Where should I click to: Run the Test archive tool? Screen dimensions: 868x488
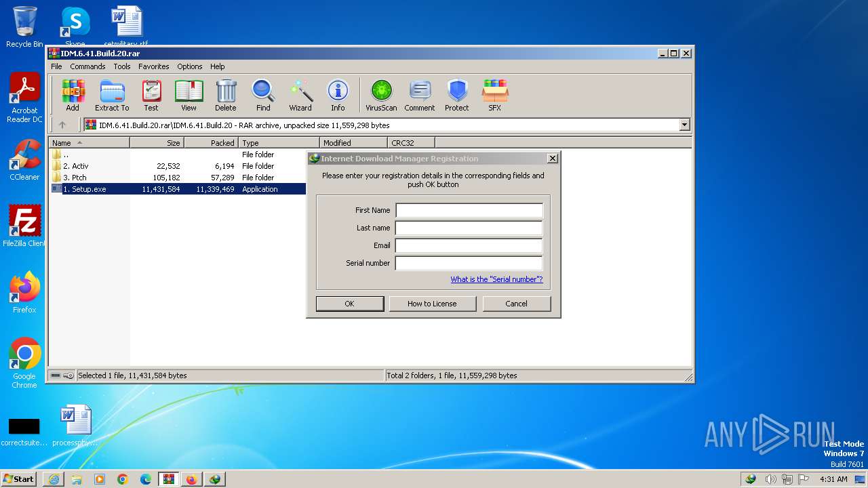tap(151, 96)
